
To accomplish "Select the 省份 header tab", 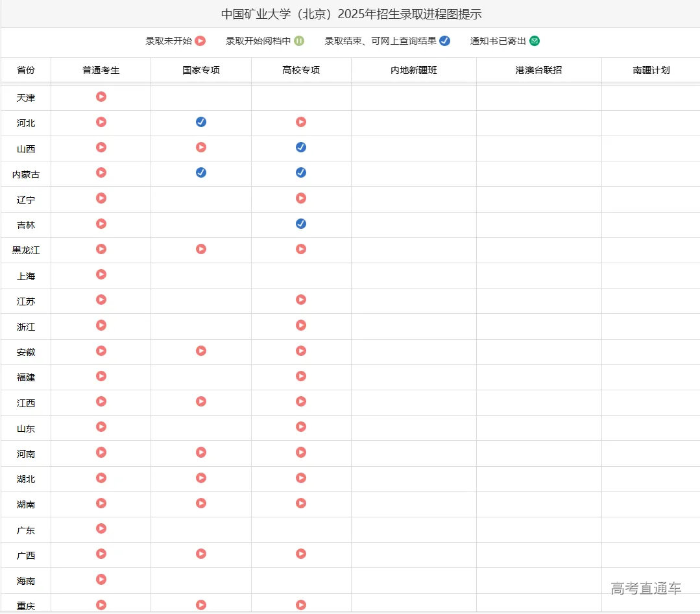I will click(25, 70).
